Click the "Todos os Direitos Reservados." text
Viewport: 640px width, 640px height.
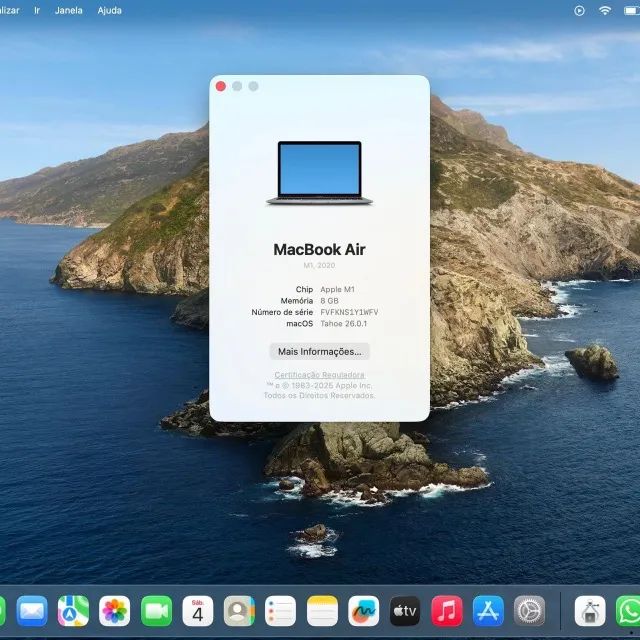click(x=319, y=396)
